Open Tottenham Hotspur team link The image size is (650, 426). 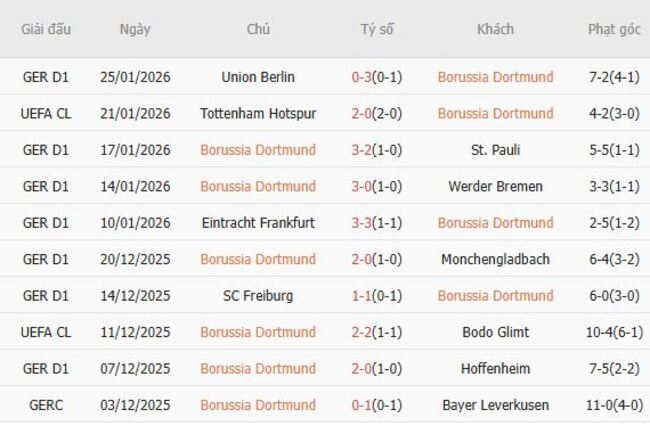pos(258,113)
